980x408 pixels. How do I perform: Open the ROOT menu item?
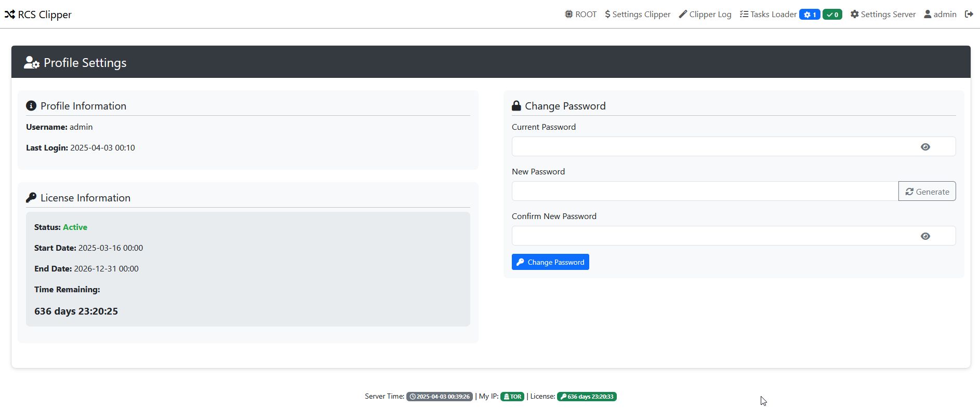tap(581, 15)
